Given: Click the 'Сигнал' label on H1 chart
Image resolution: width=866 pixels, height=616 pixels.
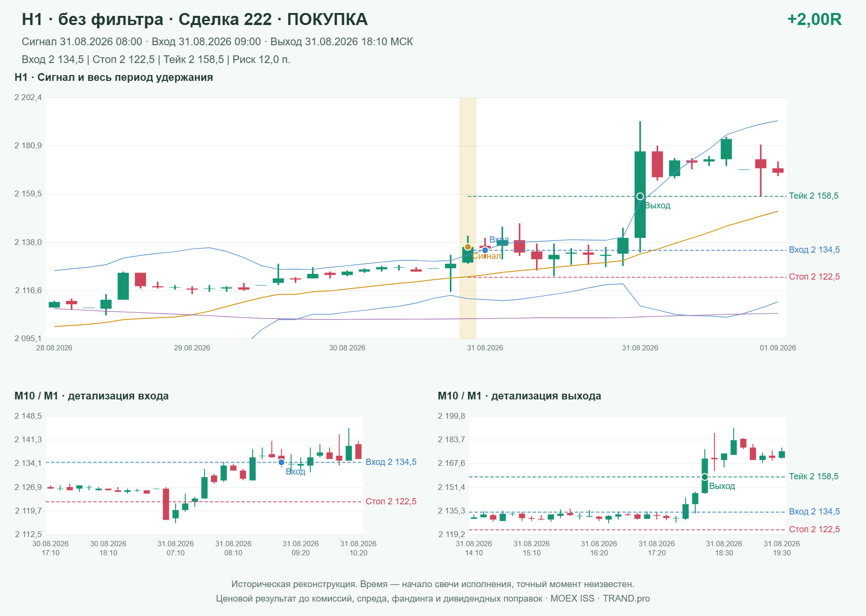Looking at the screenshot, I should [486, 256].
